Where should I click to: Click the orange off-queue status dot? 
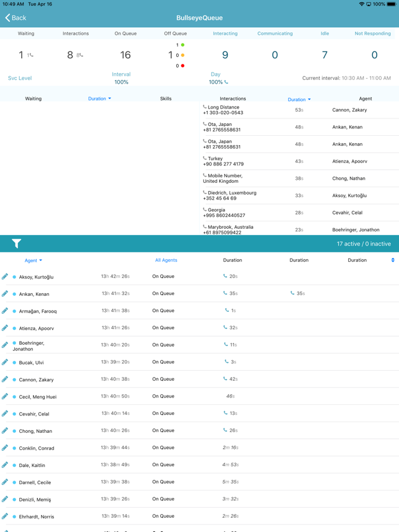click(182, 55)
